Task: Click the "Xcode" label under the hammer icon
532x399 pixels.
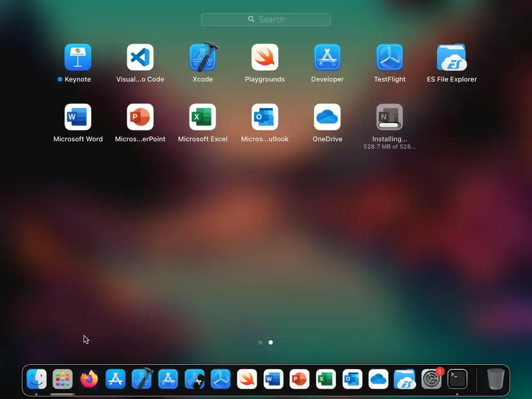Action: coord(203,79)
